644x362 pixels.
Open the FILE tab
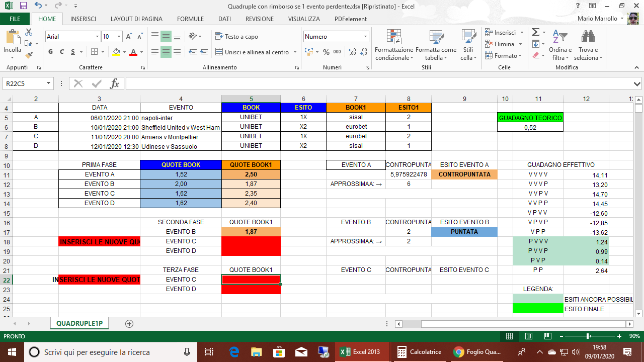[15, 19]
